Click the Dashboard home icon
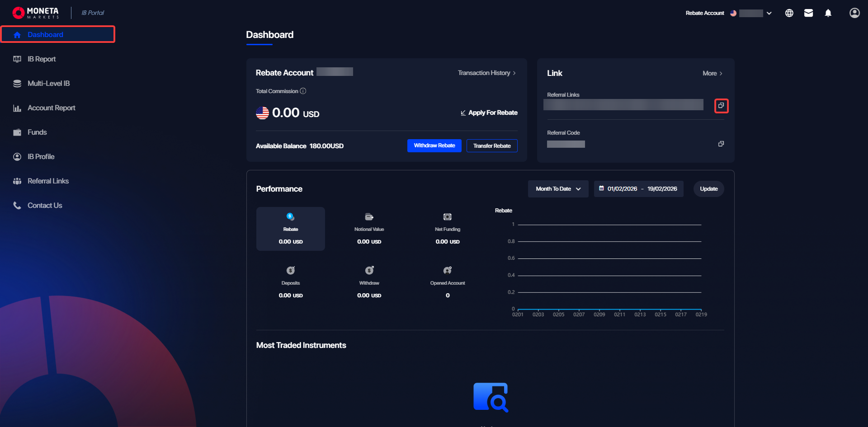This screenshot has width=868, height=427. click(17, 35)
